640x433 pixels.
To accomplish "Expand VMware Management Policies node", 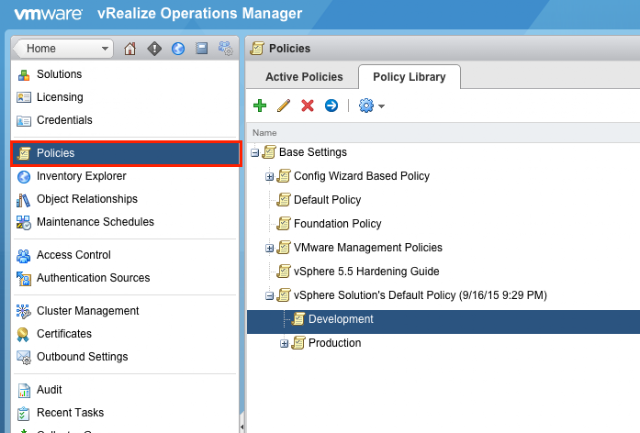I will (x=269, y=248).
